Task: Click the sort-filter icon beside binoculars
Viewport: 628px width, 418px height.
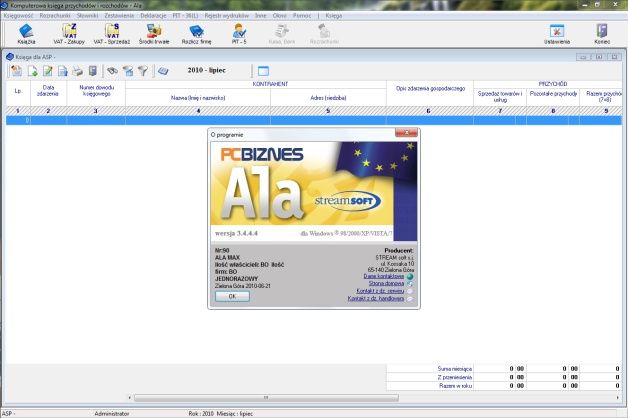Action: point(128,71)
